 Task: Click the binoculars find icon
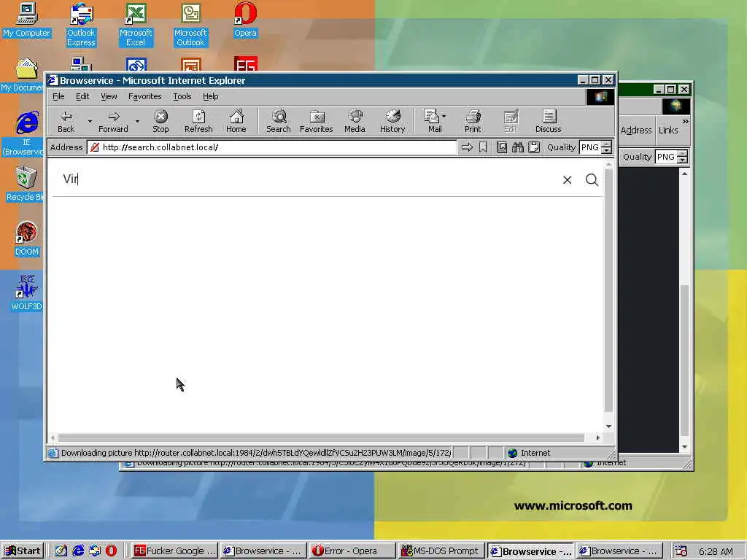click(x=518, y=147)
